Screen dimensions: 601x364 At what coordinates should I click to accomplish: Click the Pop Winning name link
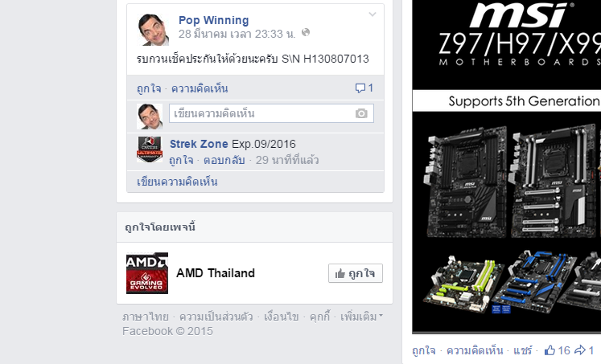pyautogui.click(x=213, y=20)
